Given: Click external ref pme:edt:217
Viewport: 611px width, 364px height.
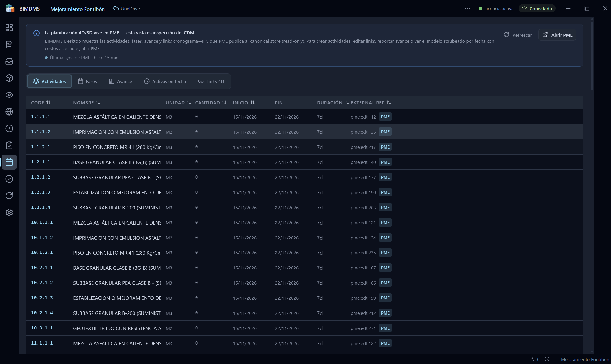Looking at the screenshot, I should pos(363,147).
